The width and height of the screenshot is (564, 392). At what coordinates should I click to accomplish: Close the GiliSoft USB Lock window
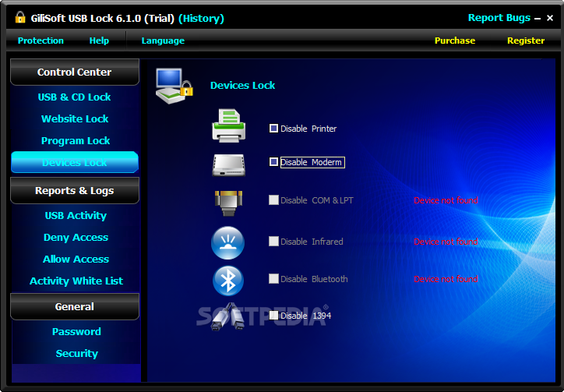pyautogui.click(x=550, y=18)
